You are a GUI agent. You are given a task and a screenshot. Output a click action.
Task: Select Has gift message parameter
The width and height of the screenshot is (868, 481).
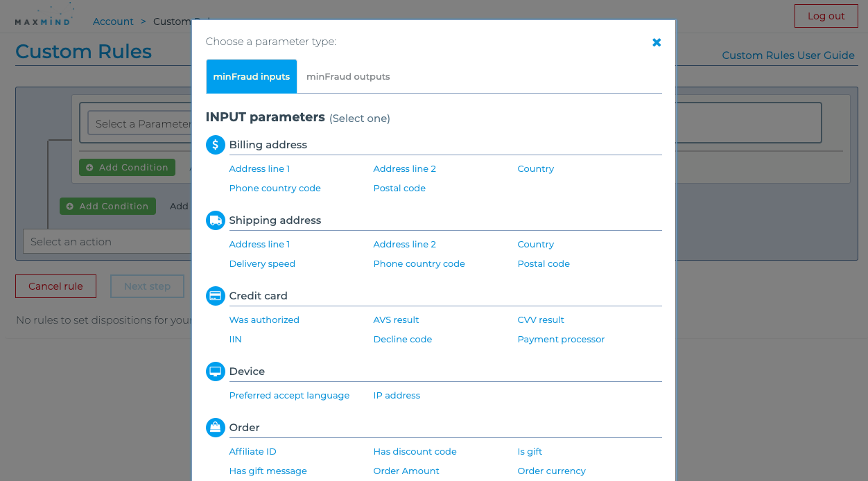pyautogui.click(x=268, y=471)
